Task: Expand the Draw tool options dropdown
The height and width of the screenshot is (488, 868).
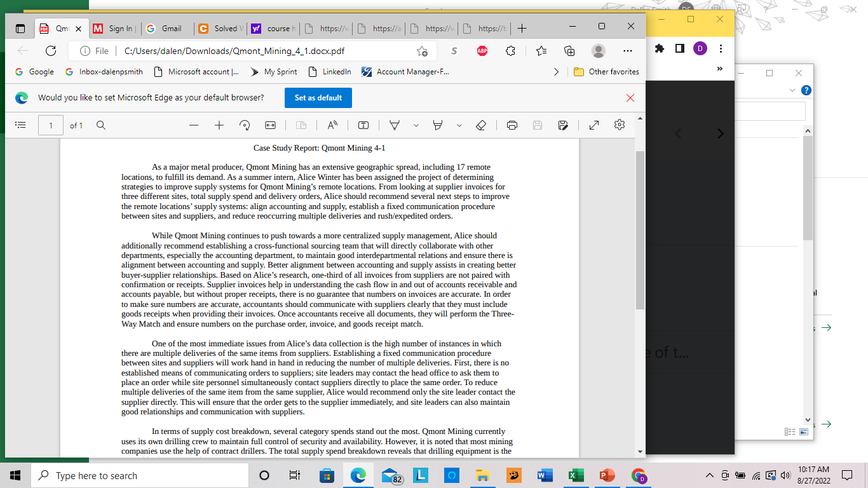Action: click(416, 125)
